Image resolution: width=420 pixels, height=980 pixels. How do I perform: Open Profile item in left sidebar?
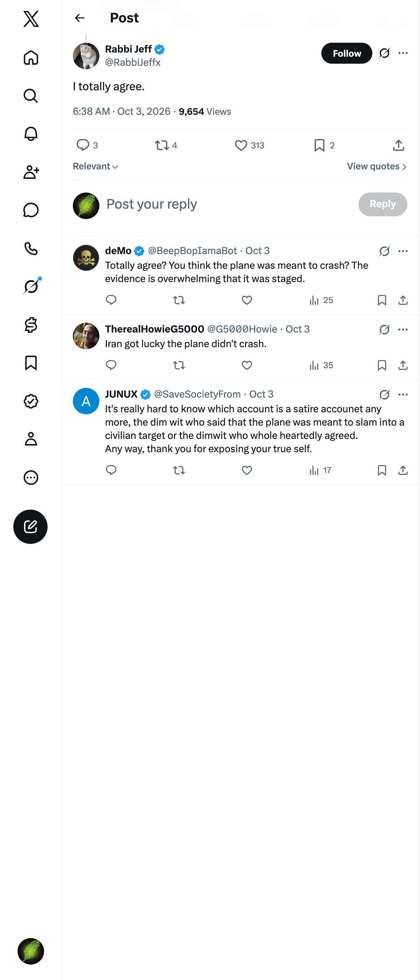coord(31,439)
